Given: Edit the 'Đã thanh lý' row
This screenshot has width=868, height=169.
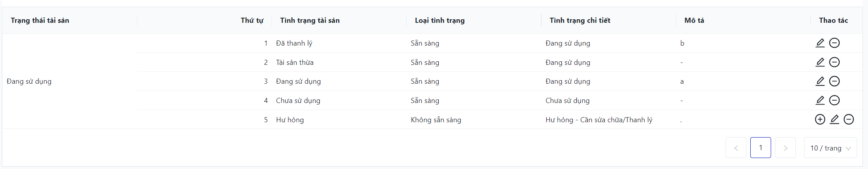Looking at the screenshot, I should pyautogui.click(x=820, y=43).
